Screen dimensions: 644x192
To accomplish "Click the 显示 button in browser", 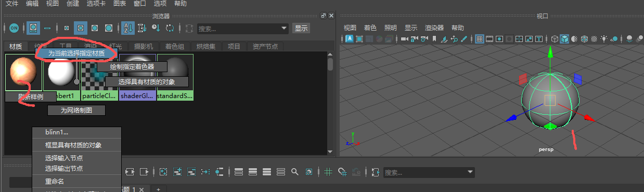I will click(x=301, y=29).
